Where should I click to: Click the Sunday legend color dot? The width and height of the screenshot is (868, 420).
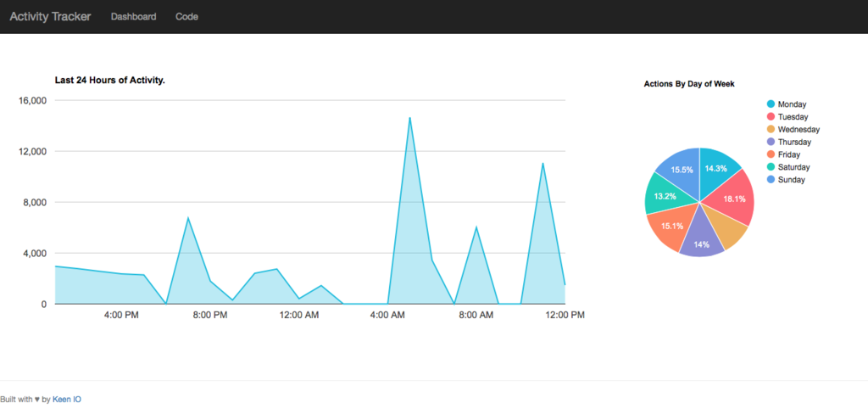(771, 180)
